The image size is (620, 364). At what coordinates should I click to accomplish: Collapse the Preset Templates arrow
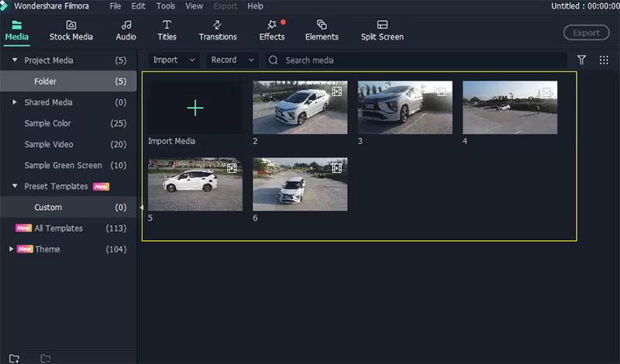(x=15, y=186)
